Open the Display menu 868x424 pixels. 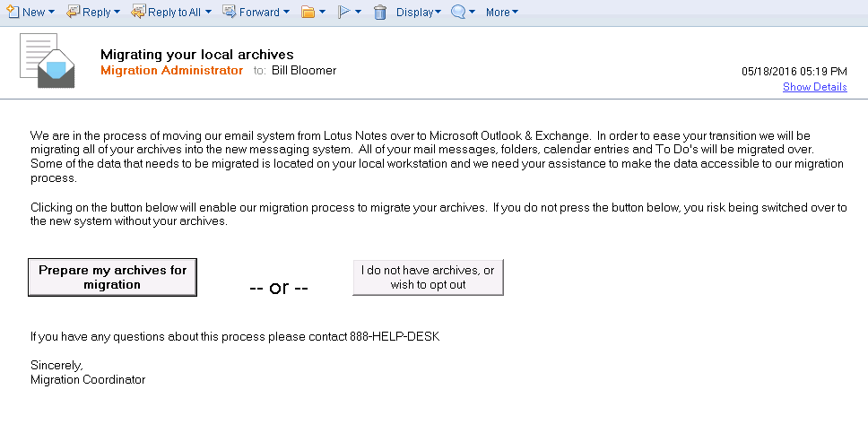tap(418, 13)
